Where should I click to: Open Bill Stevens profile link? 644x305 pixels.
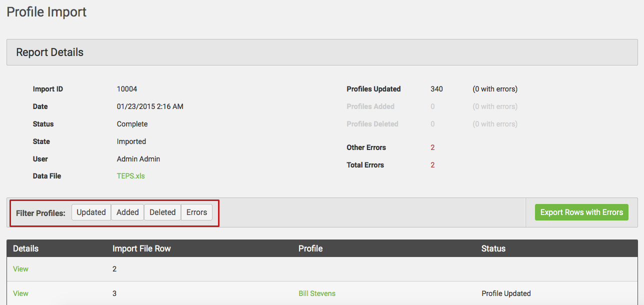(x=317, y=293)
